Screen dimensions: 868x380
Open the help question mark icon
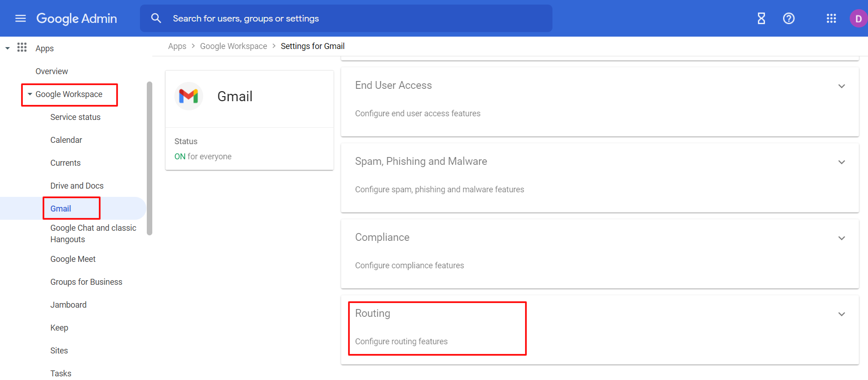(x=788, y=18)
